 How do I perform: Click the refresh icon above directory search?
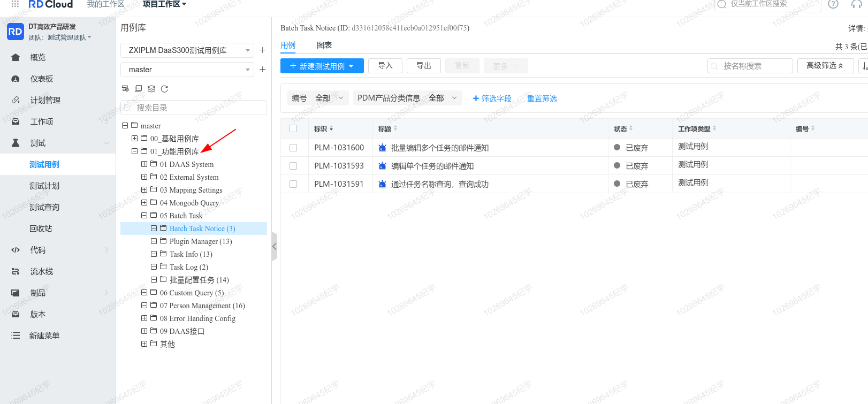(164, 89)
